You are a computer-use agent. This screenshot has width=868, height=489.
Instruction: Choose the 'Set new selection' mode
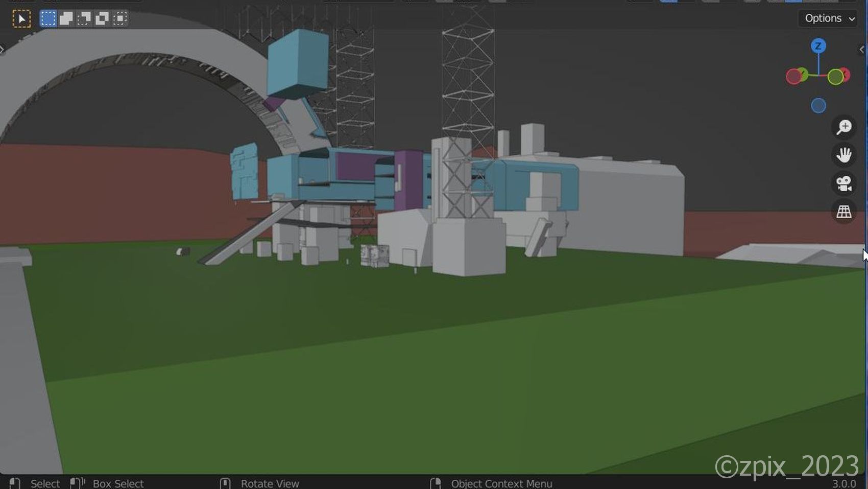[48, 19]
